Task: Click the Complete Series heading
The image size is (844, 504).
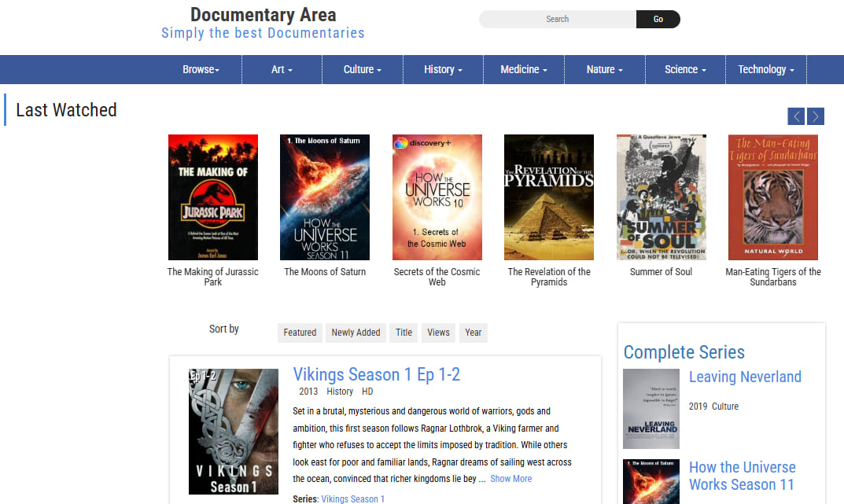Action: [x=684, y=352]
